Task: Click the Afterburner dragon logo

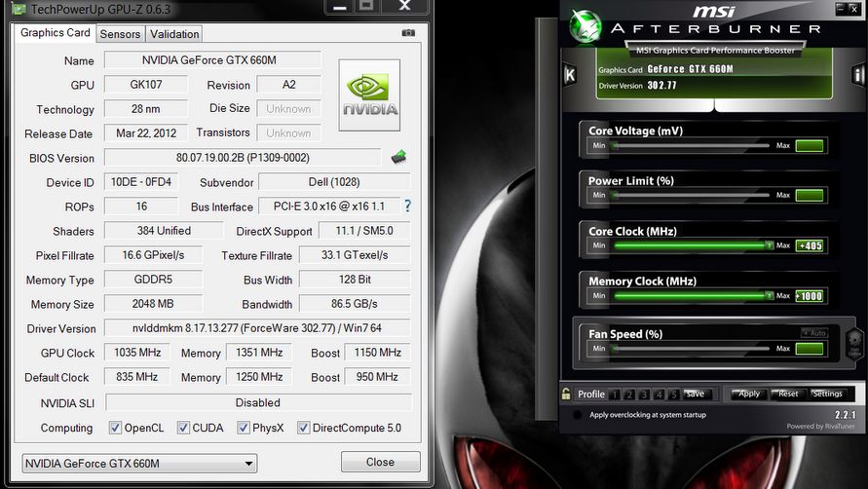Action: coord(585,26)
